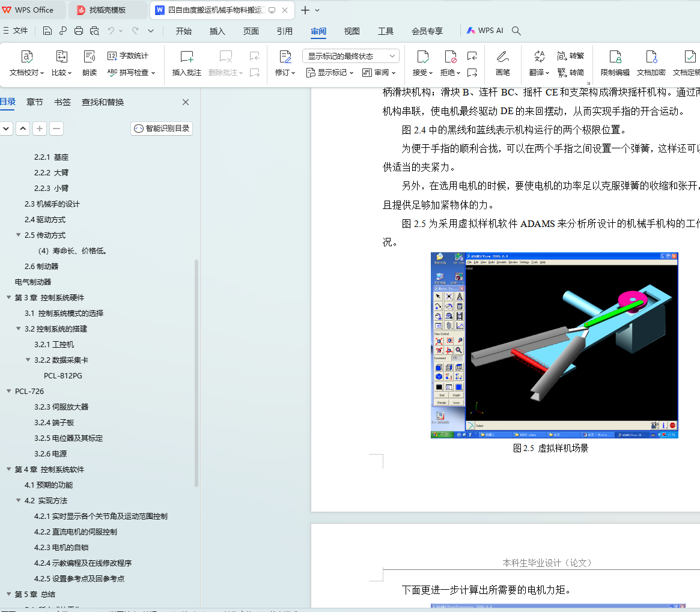Click 拒绝 reject change icon
Viewport: 700px width, 612px height.
[450, 63]
